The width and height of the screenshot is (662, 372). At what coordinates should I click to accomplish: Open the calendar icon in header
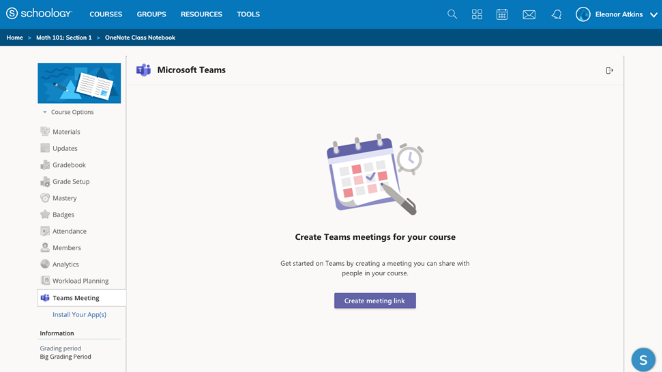coord(502,14)
